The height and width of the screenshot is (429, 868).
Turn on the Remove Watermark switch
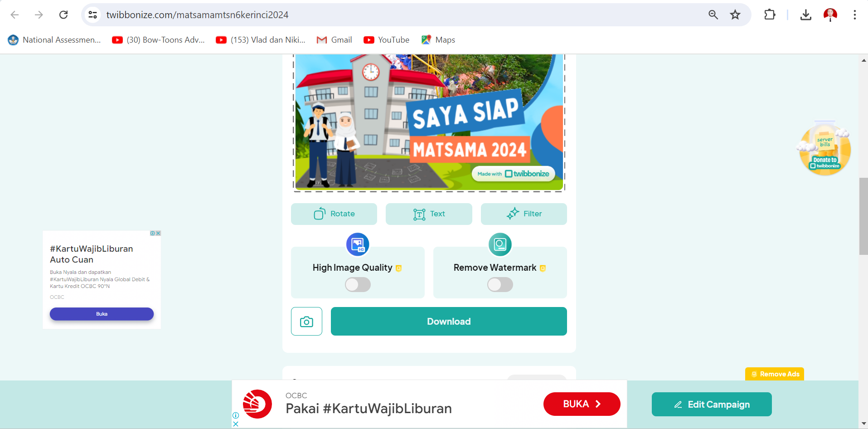click(500, 285)
